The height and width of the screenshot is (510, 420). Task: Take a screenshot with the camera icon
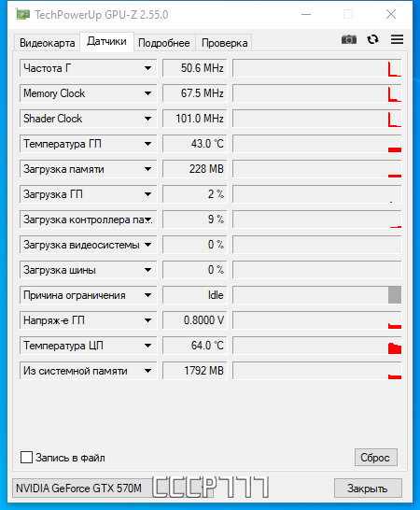[x=349, y=39]
